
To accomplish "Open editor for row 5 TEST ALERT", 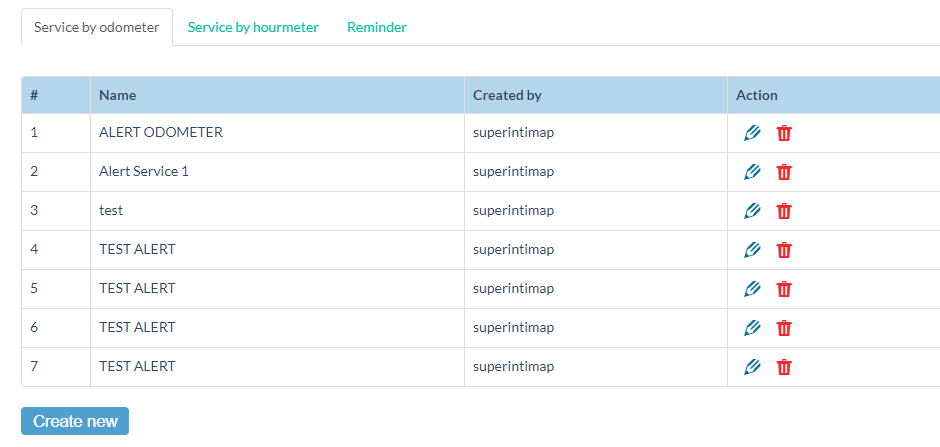I will pos(752,289).
